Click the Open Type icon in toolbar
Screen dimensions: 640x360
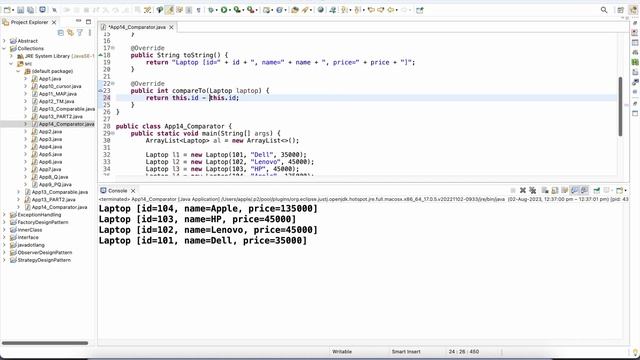[x=295, y=10]
